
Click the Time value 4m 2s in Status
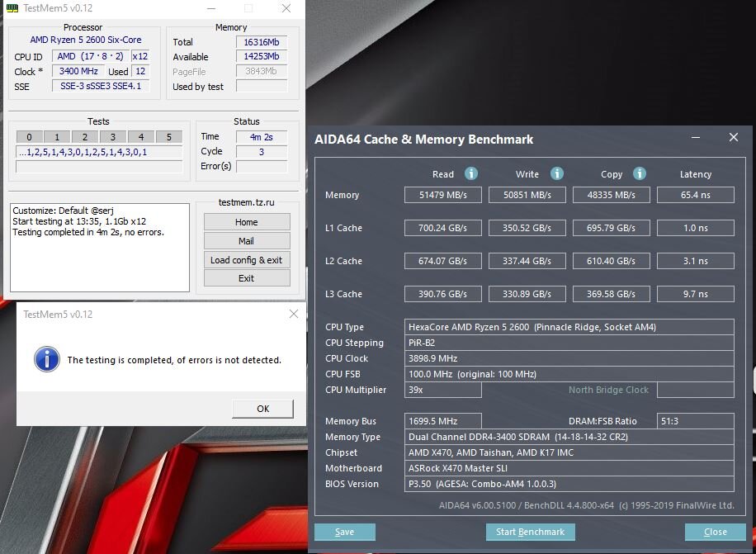tap(262, 137)
